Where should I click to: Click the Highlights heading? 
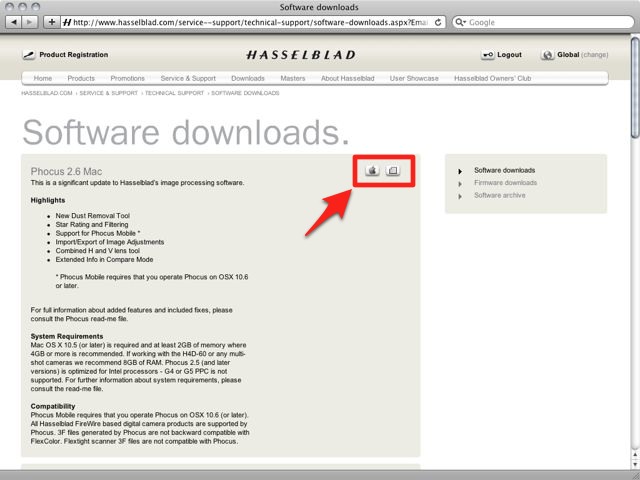click(48, 200)
